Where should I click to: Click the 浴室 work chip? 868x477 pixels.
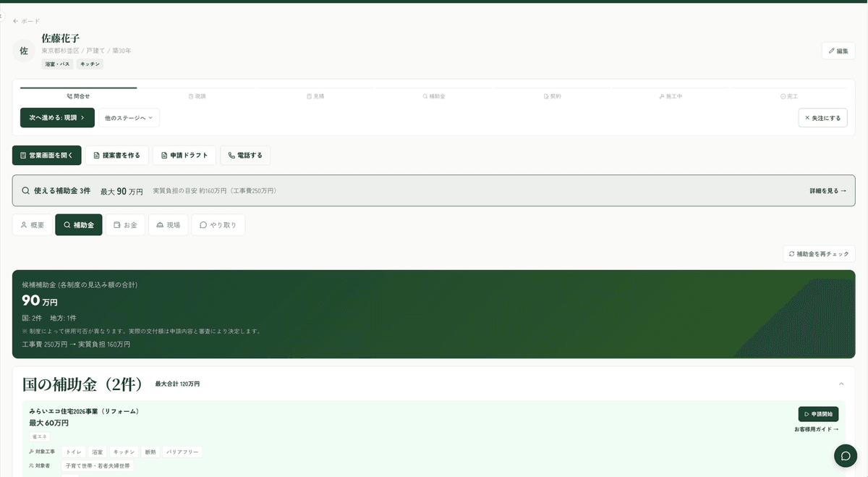point(97,452)
